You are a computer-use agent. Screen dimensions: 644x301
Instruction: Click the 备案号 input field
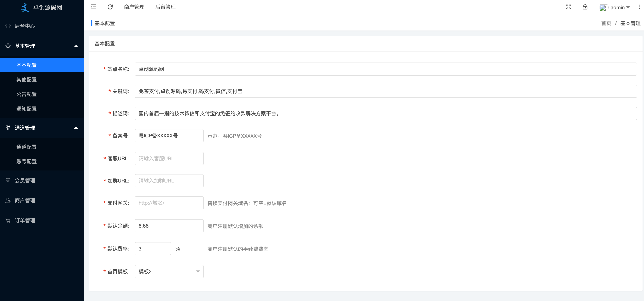(x=169, y=136)
